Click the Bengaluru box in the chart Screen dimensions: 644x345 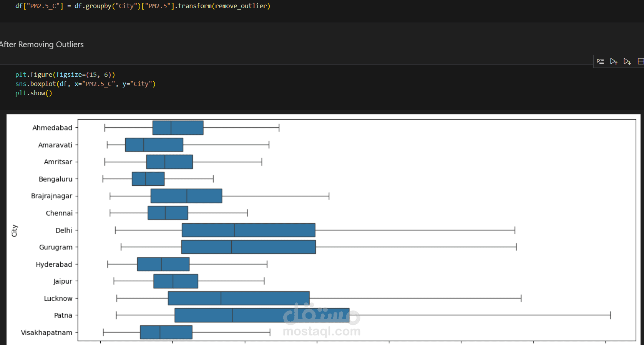(x=148, y=179)
